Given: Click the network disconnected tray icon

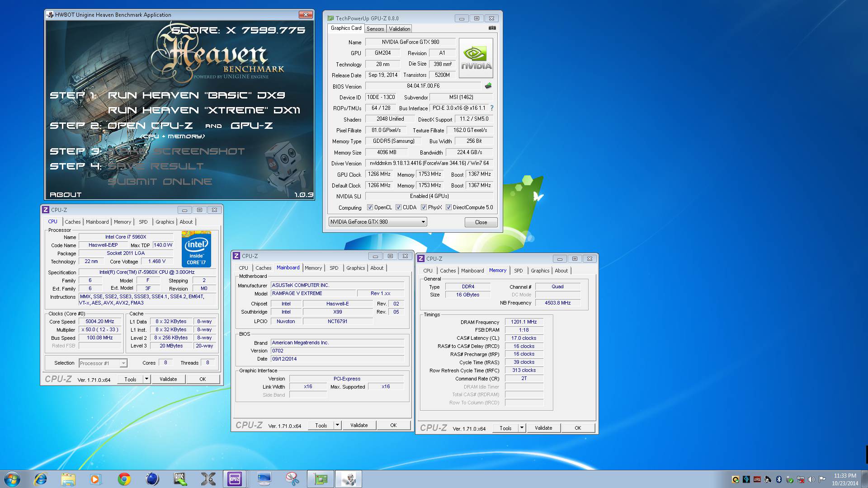Looking at the screenshot, I should pos(801,480).
